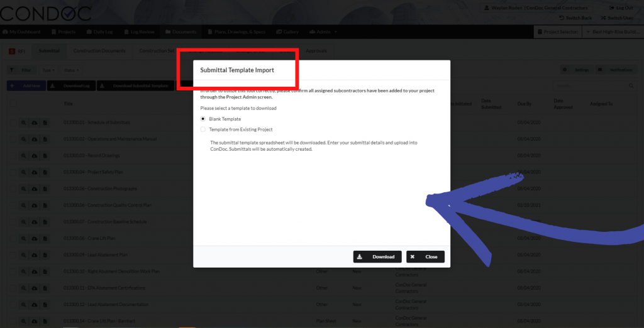Click the Settings gear icon
644x328 pixels.
click(565, 70)
